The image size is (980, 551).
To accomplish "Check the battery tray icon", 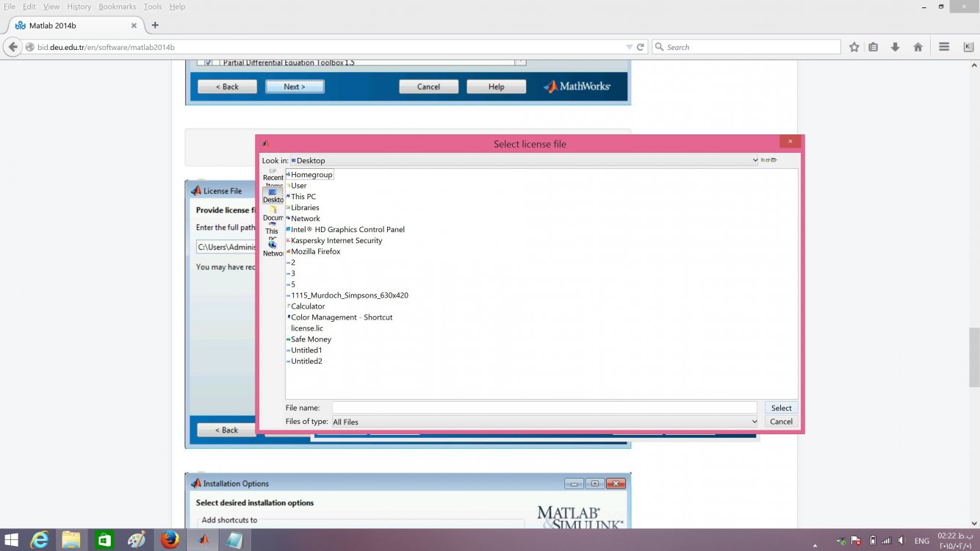I will (873, 541).
